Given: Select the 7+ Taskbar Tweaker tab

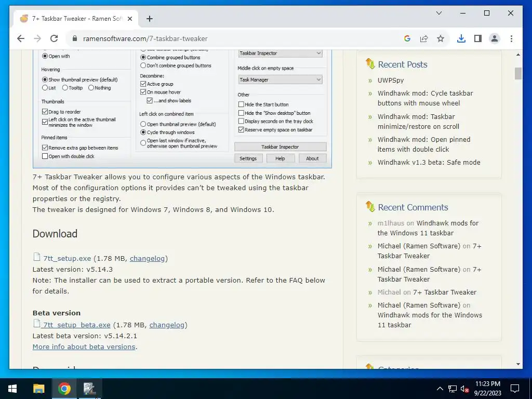Looking at the screenshot, I should tap(76, 19).
